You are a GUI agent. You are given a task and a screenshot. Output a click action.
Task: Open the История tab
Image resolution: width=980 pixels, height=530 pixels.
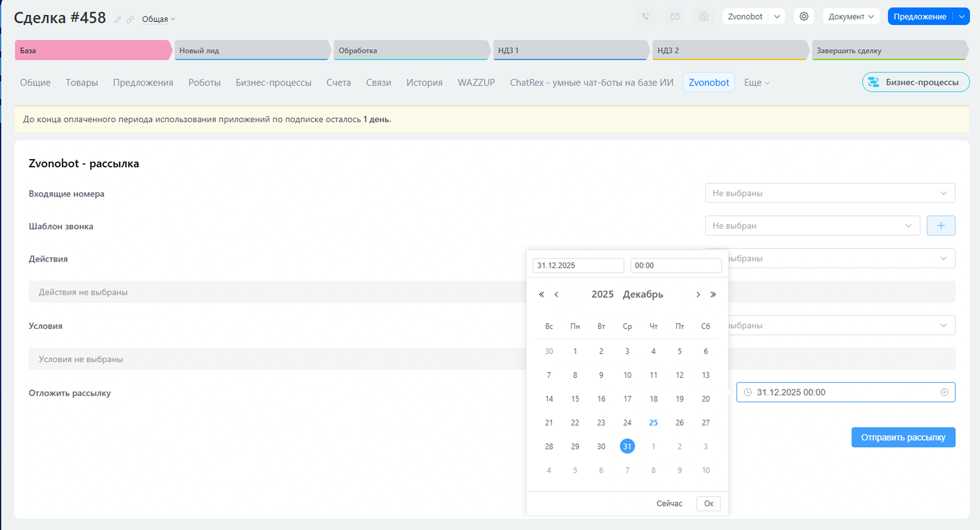424,83
